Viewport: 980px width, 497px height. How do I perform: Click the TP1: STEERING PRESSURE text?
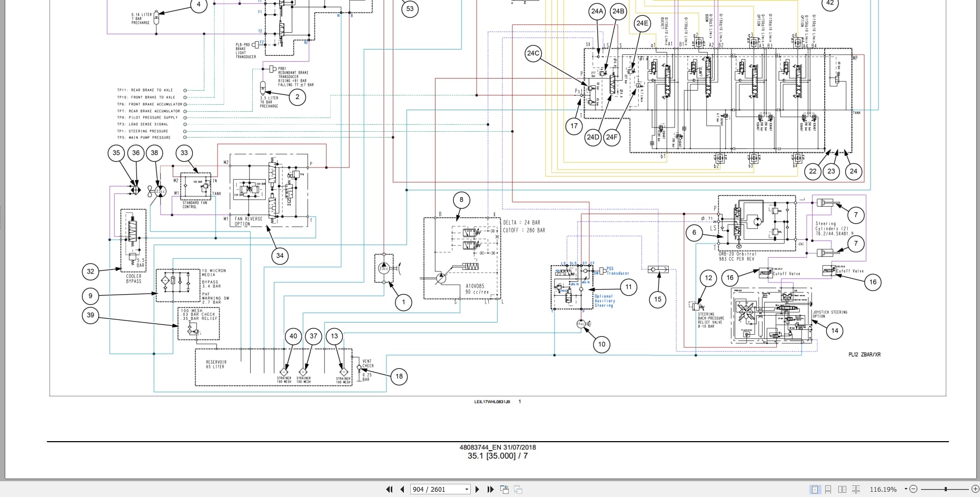pyautogui.click(x=143, y=131)
